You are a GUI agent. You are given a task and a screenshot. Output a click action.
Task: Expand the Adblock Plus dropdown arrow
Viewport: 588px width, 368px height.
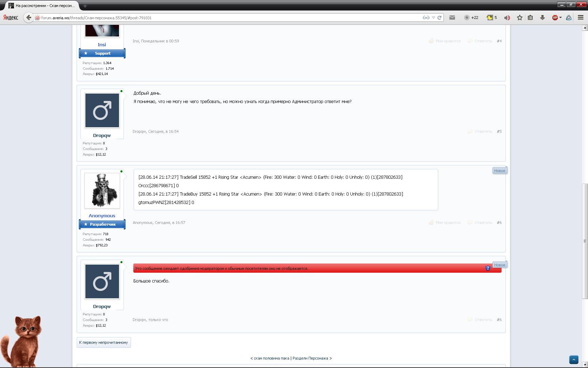560,18
